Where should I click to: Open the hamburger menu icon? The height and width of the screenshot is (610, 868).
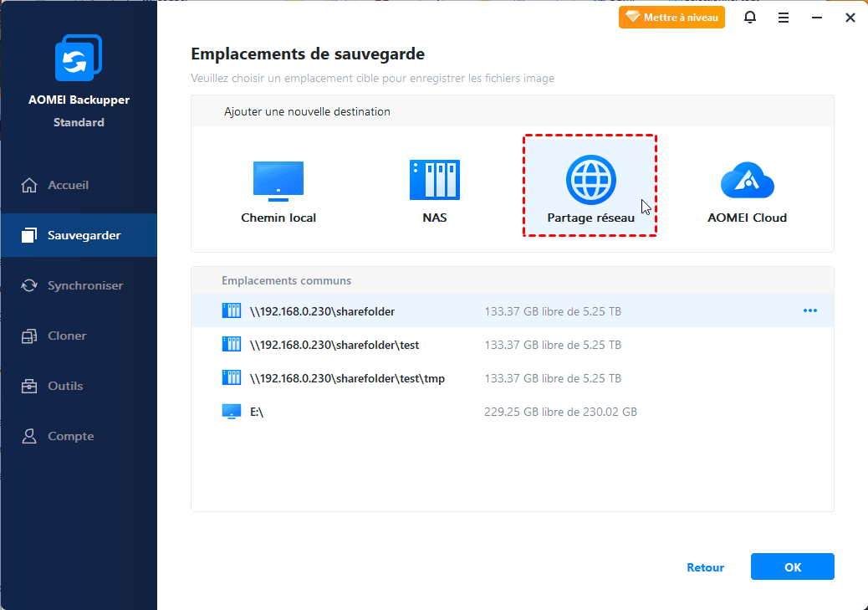click(784, 18)
